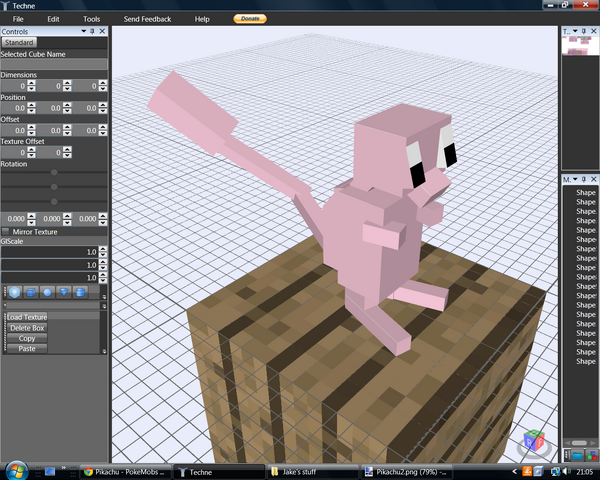Open the Tools menu
Image resolution: width=600 pixels, height=480 pixels.
[91, 19]
